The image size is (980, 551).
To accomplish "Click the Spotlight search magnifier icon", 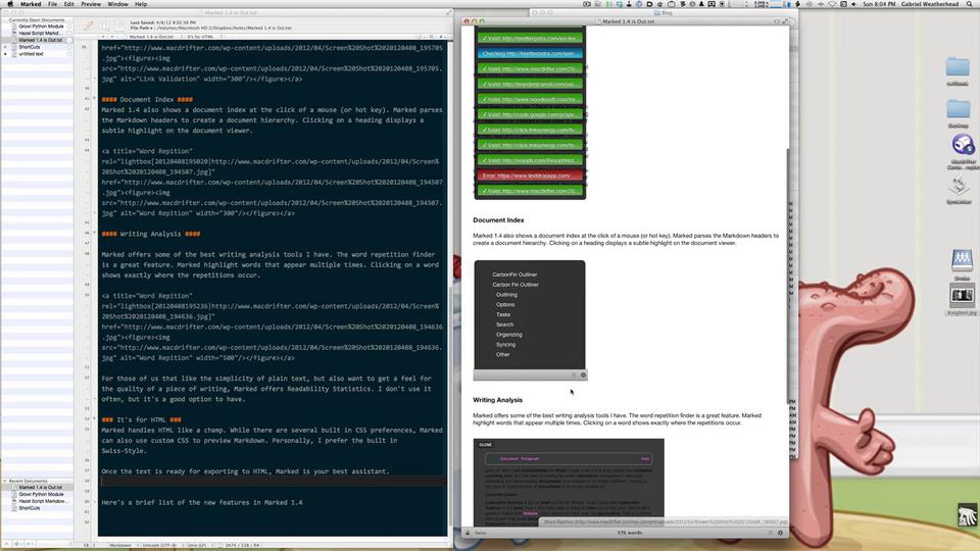I will [969, 4].
